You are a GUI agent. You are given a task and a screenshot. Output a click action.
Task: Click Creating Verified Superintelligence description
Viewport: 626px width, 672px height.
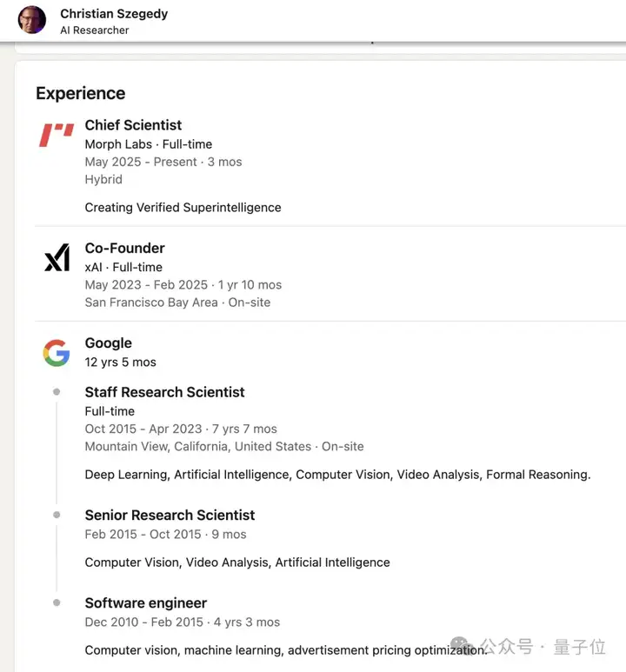[183, 208]
